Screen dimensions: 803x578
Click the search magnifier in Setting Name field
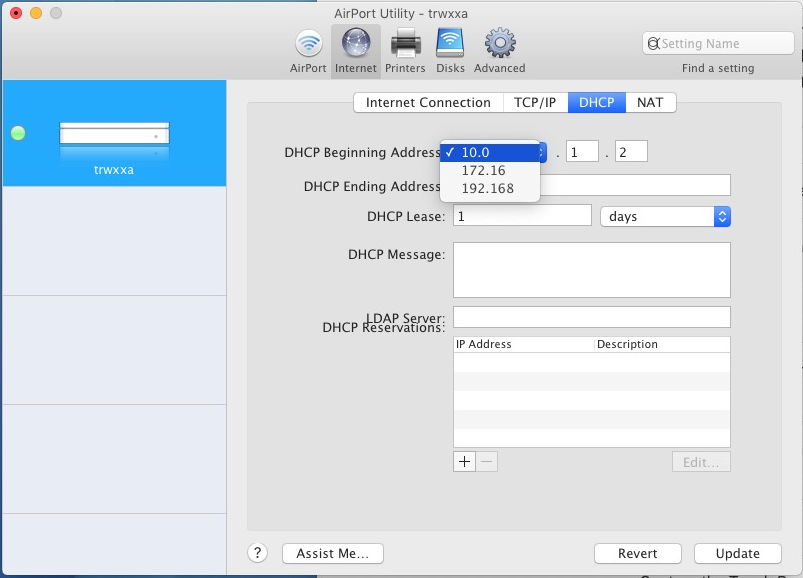(654, 44)
